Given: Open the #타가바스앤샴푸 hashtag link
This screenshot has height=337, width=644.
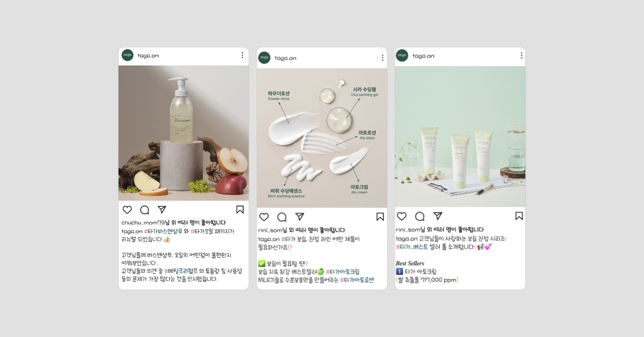Looking at the screenshot, I should pos(164,231).
